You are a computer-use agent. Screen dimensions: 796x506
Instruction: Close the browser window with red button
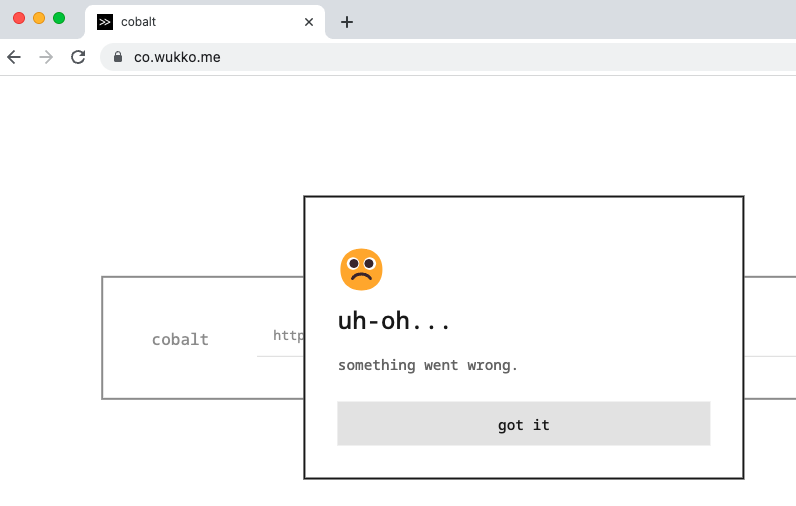[x=19, y=18]
